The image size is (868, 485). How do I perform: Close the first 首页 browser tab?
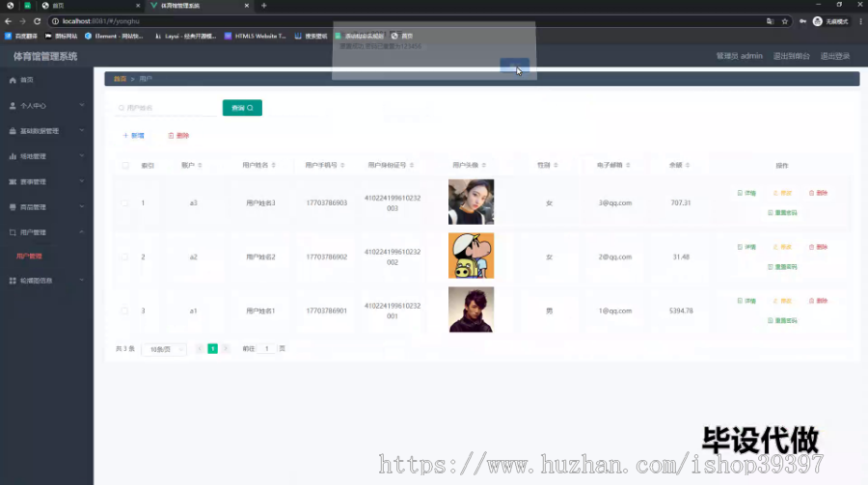138,6
